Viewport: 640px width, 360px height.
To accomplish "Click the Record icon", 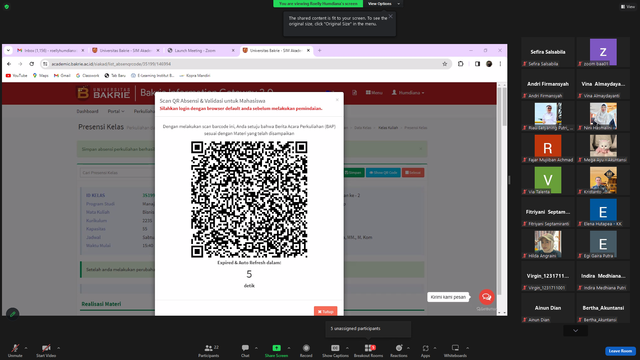I will pyautogui.click(x=306, y=348).
